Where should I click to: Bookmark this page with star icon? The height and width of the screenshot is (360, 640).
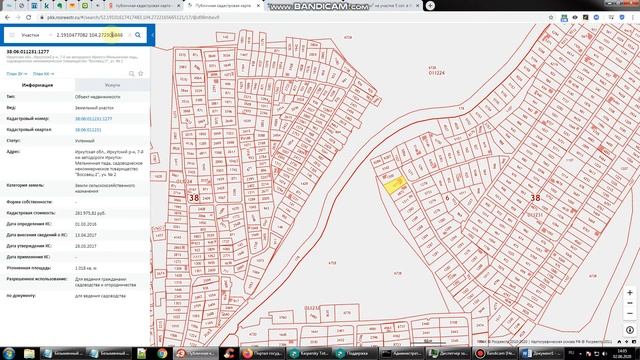coord(551,18)
